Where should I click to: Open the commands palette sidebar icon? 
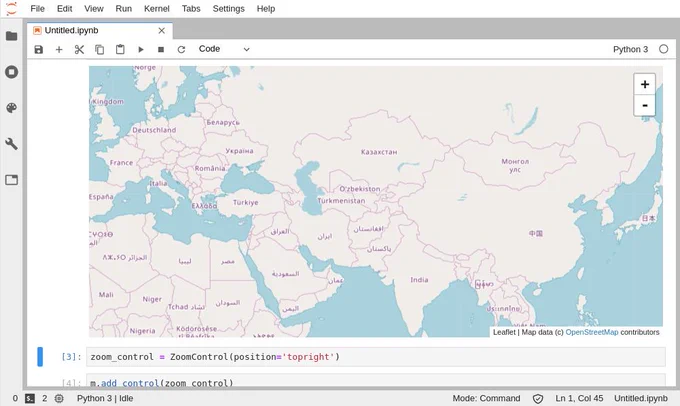click(12, 108)
